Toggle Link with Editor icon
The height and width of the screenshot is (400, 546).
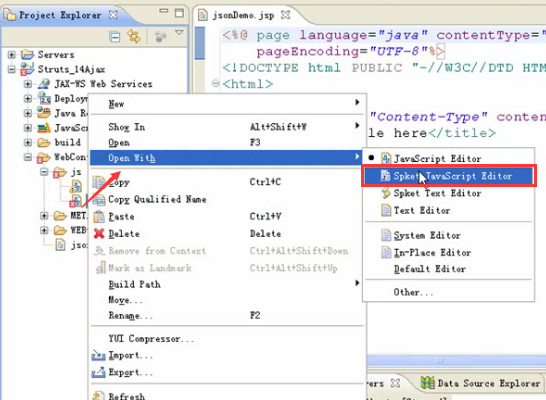tap(134, 36)
